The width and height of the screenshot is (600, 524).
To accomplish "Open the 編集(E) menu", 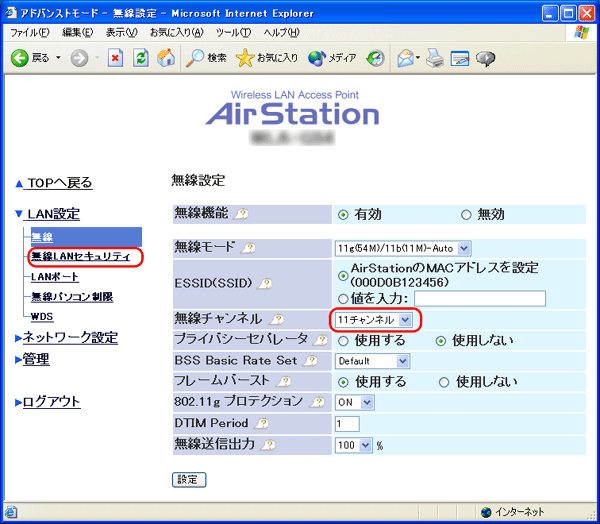I will click(78, 33).
